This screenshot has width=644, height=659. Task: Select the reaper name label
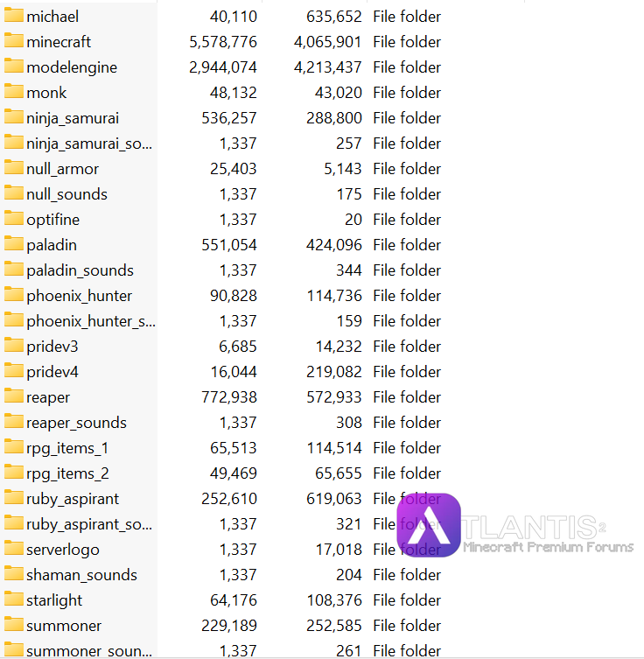click(48, 397)
